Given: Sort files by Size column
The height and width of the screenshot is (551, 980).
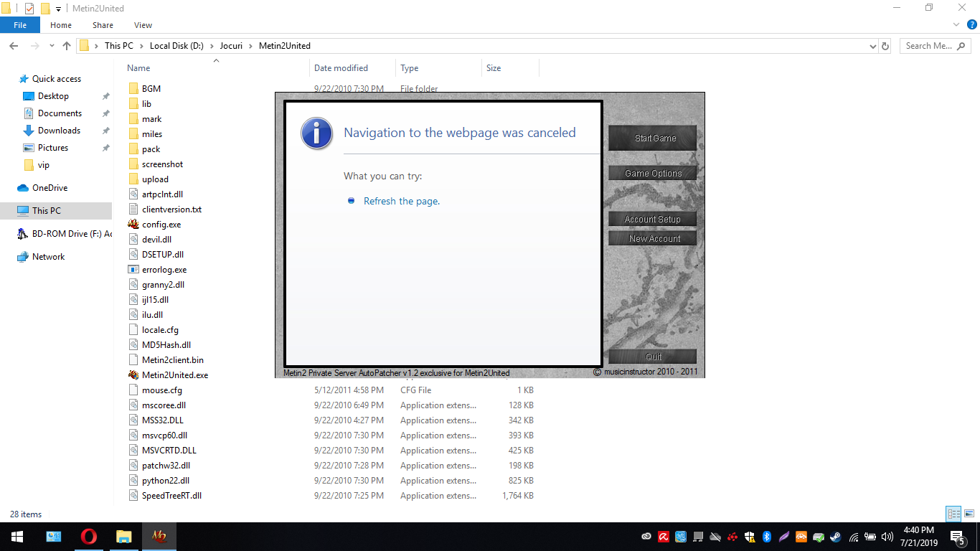Looking at the screenshot, I should 494,68.
